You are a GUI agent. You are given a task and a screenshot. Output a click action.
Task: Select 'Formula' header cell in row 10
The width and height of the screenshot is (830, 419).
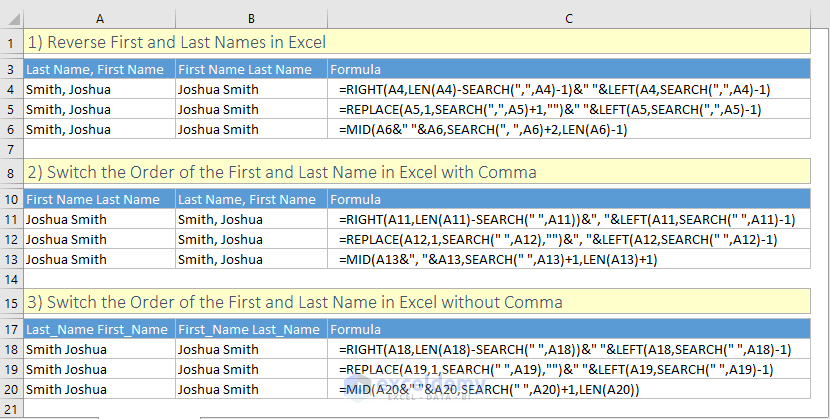[569, 199]
